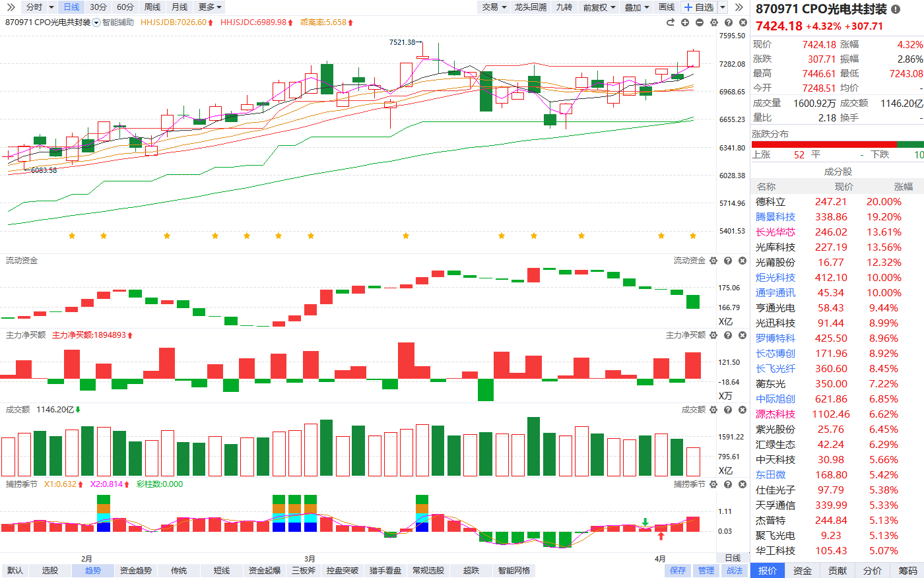924x578 pixels.
Task: Click the zoom-in plus icon on main chart
Action: pyautogui.click(x=685, y=22)
